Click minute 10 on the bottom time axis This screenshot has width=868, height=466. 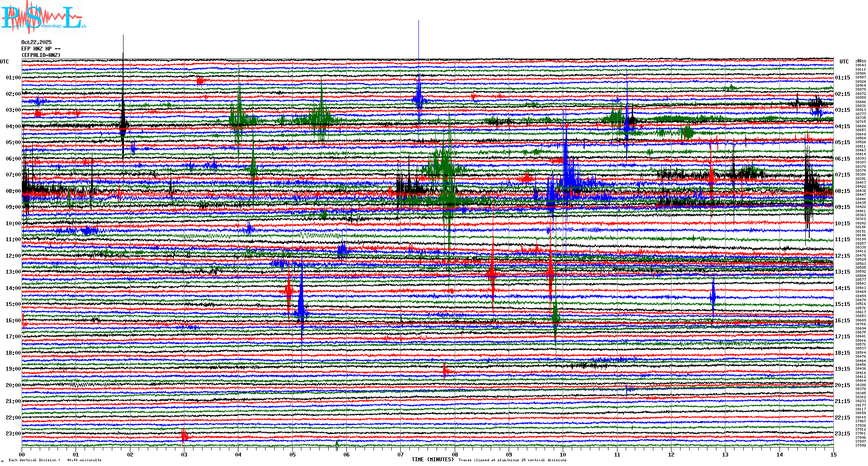pos(563,454)
